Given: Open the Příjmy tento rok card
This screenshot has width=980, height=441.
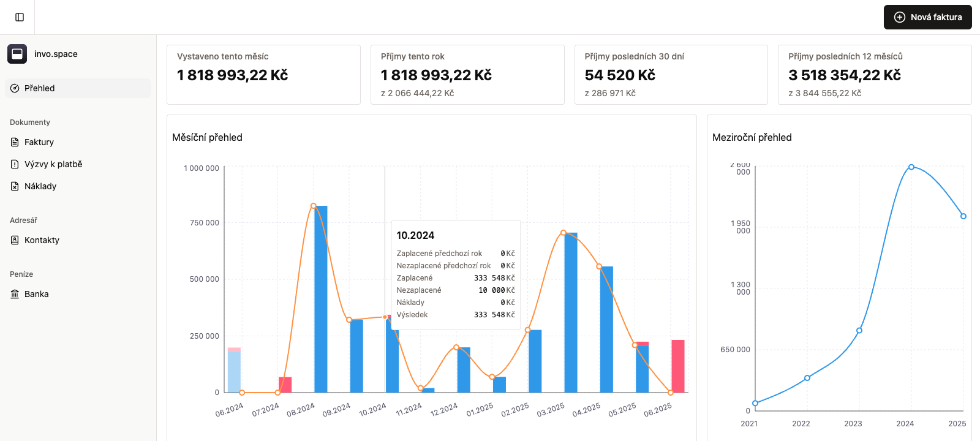Looking at the screenshot, I should click(467, 75).
